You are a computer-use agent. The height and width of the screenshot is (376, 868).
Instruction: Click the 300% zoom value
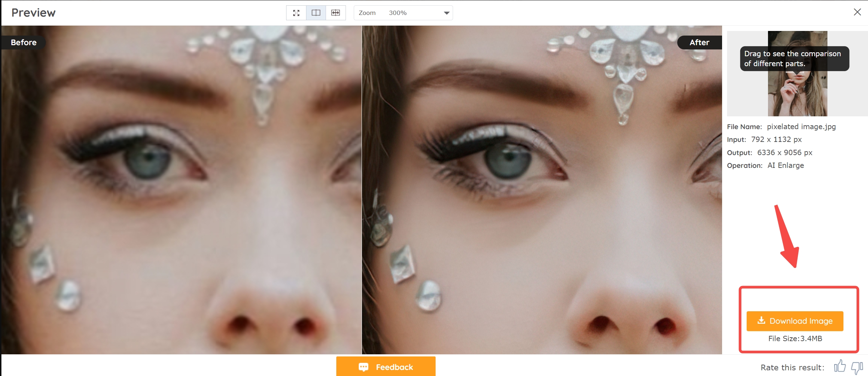[398, 13]
